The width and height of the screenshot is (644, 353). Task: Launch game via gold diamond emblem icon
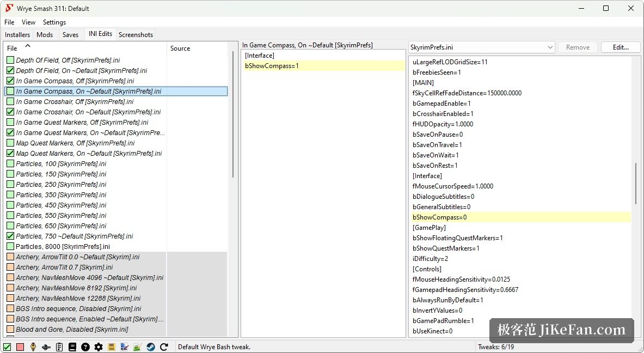[x=33, y=347]
